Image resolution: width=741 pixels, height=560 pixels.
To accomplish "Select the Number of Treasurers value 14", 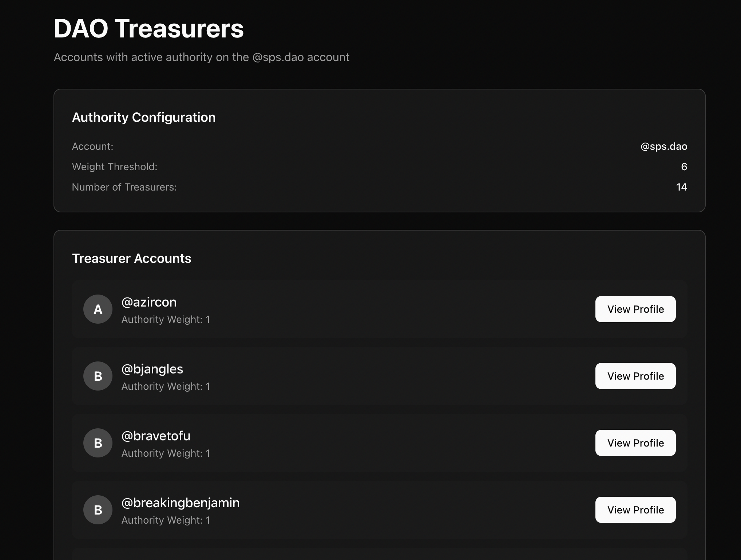I will (x=681, y=187).
